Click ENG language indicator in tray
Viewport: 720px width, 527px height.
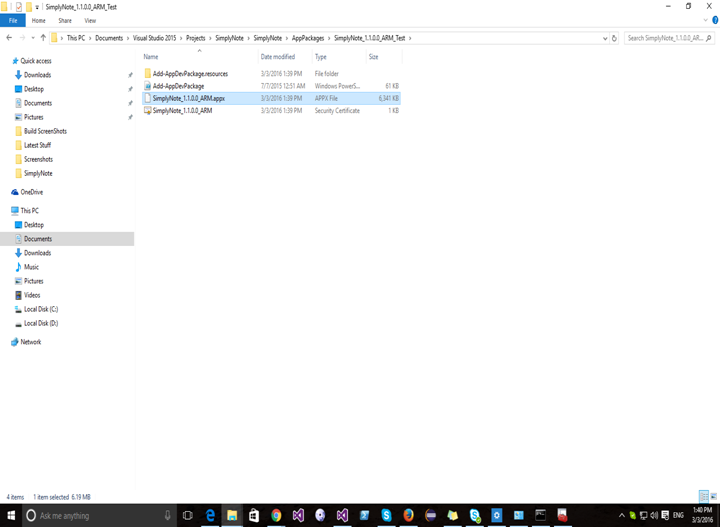point(678,516)
